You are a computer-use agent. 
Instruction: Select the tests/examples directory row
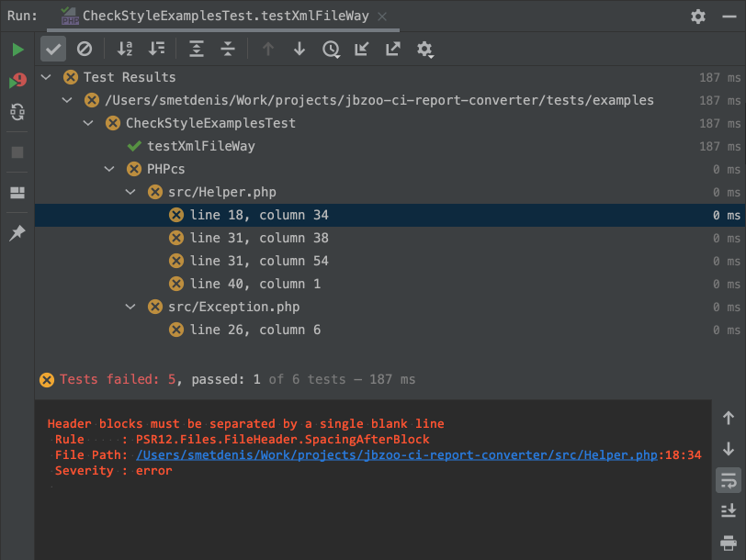(390, 100)
